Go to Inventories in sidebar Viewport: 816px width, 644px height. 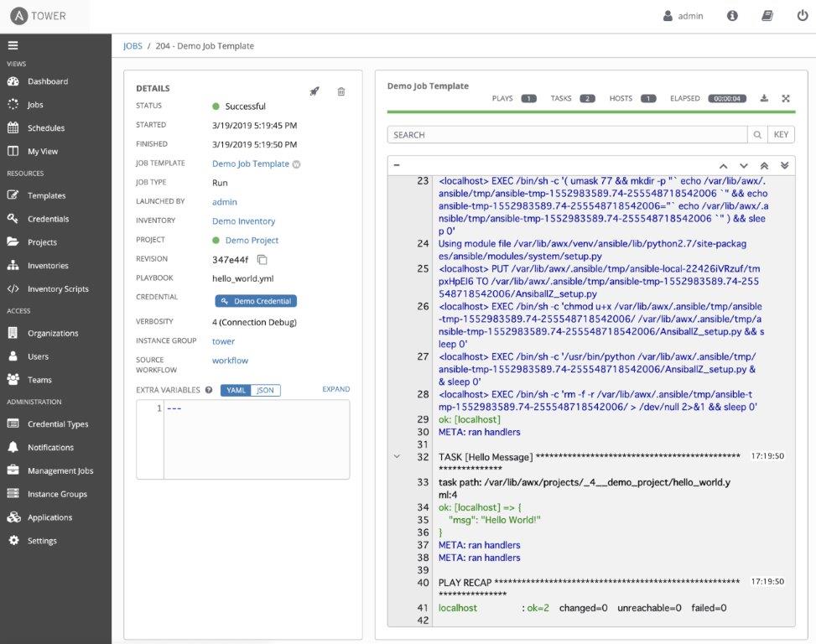click(48, 266)
